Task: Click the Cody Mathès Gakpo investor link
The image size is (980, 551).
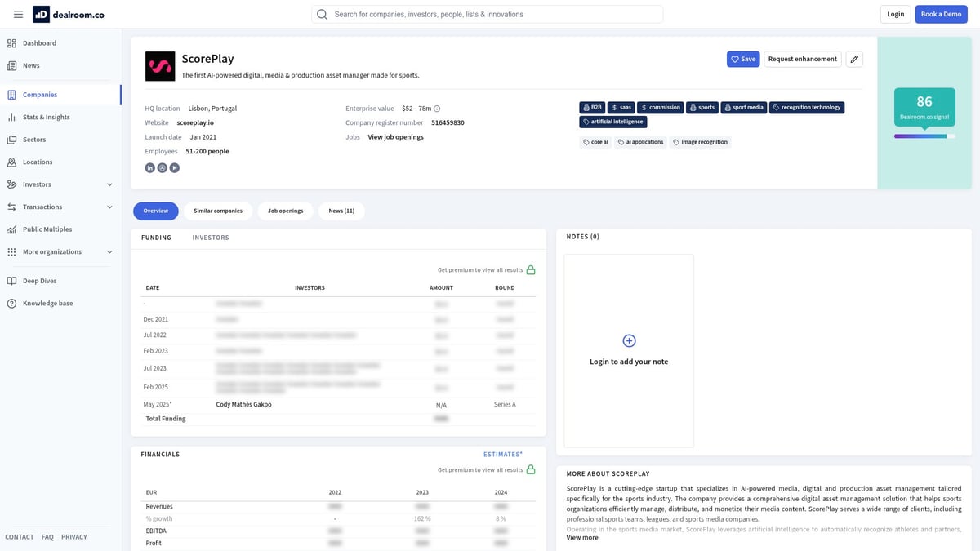Action: click(243, 404)
